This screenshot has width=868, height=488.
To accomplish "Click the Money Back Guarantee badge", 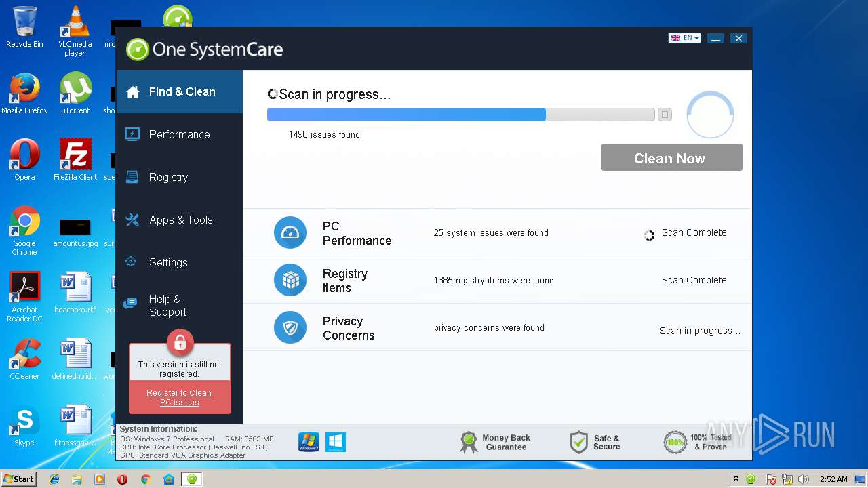I will (x=495, y=442).
